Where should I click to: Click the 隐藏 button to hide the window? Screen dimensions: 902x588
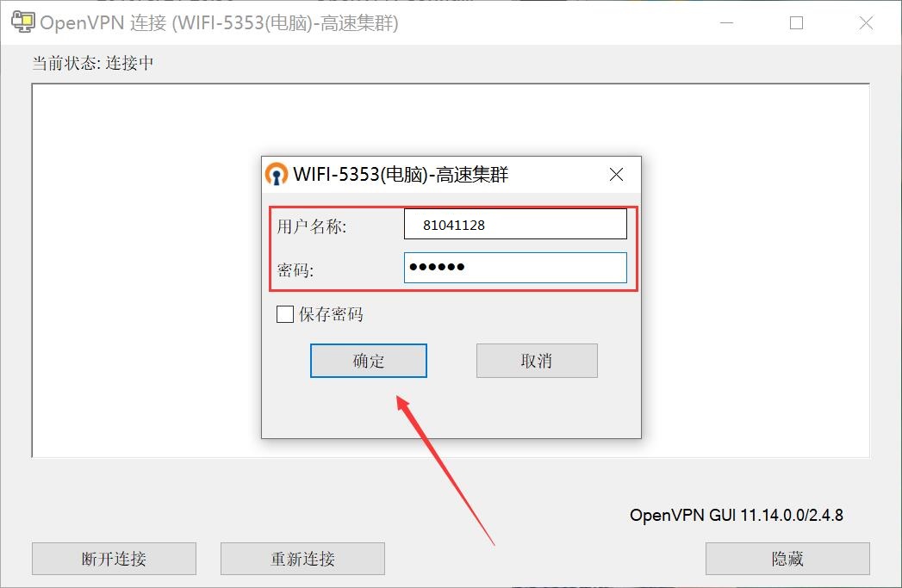787,559
